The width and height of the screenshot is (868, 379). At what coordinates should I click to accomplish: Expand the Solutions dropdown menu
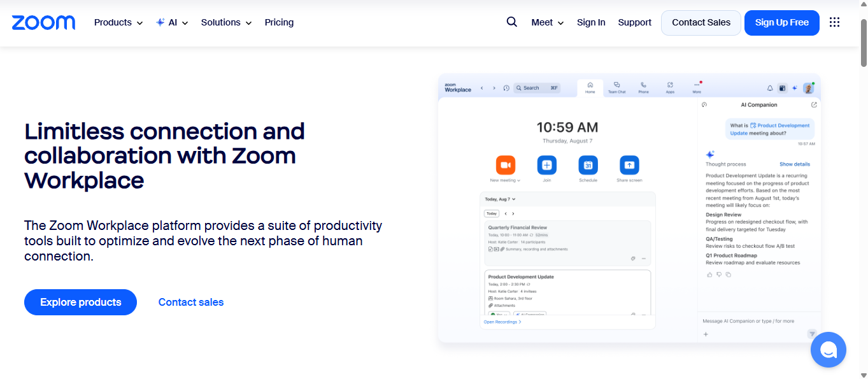226,22
